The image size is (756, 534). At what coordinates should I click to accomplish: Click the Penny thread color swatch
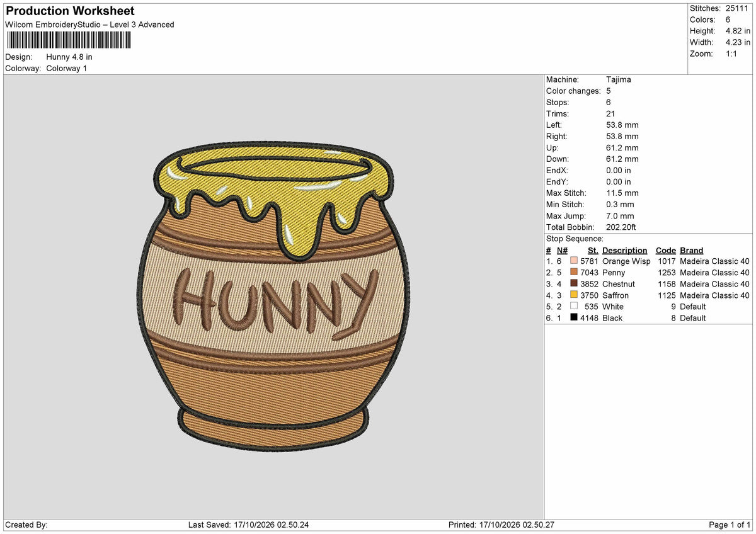pyautogui.click(x=574, y=272)
